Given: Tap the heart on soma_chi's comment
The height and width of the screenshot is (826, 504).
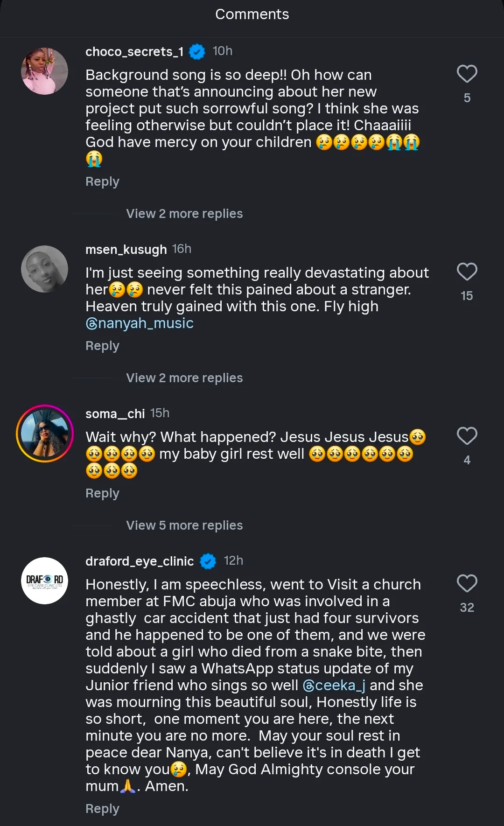Looking at the screenshot, I should tap(467, 436).
